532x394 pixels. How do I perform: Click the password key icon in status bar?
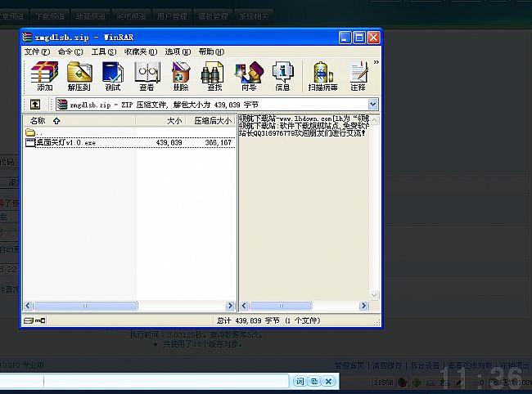[x=40, y=320]
